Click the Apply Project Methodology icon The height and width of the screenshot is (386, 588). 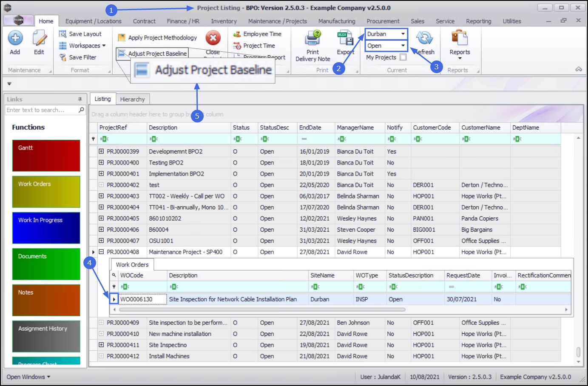point(122,38)
